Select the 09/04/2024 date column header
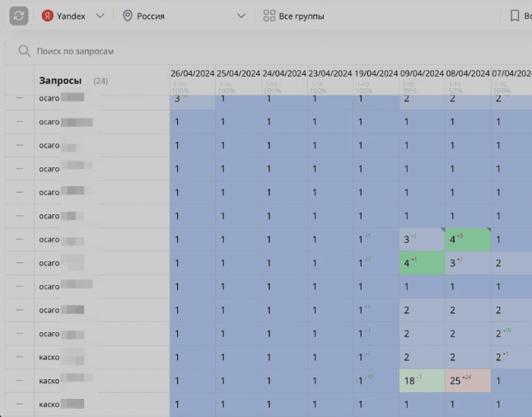 point(422,73)
